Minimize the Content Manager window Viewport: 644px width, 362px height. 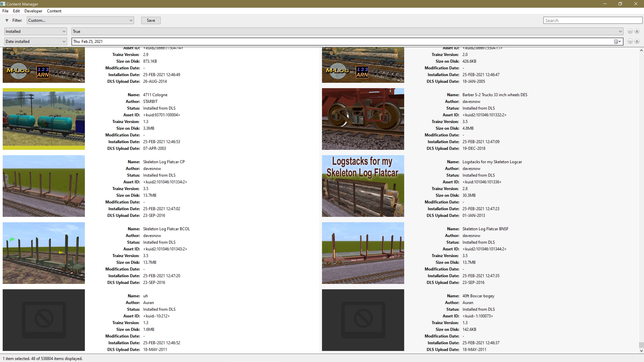pos(605,4)
